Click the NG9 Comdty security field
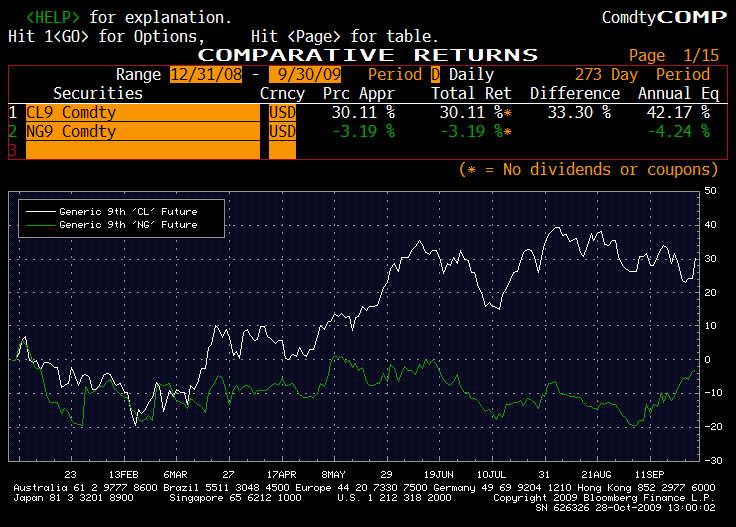This screenshot has height=527, width=736. click(143, 131)
